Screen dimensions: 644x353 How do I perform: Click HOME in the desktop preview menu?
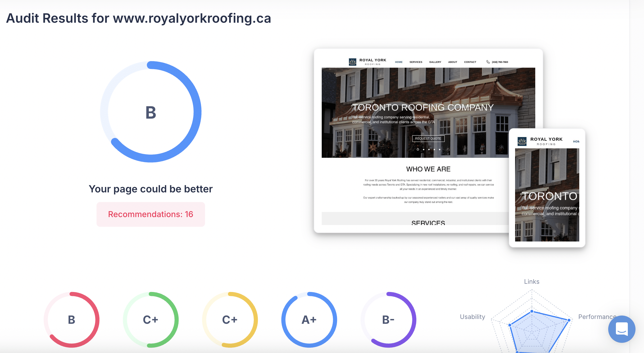click(x=399, y=62)
